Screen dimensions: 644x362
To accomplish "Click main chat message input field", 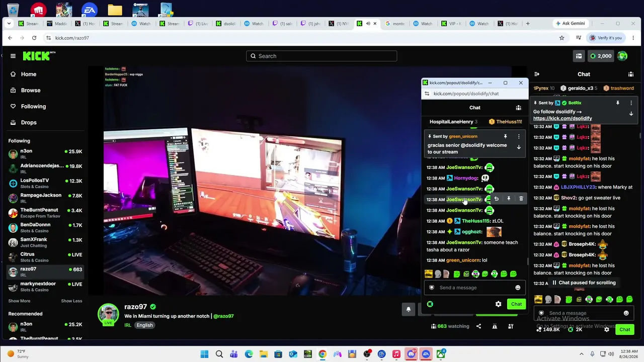I will coord(584,313).
